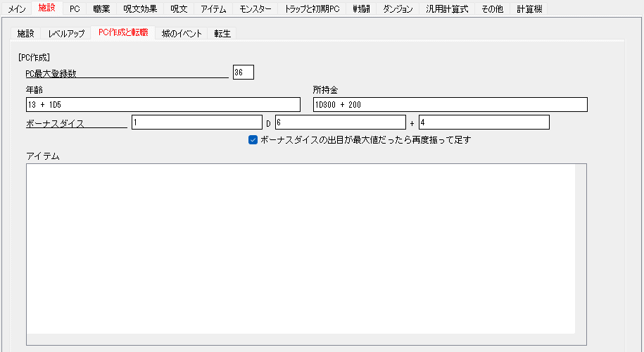Viewport: 644px width, 352px height.
Task: Click inside the アイテム list box
Action: click(306, 254)
